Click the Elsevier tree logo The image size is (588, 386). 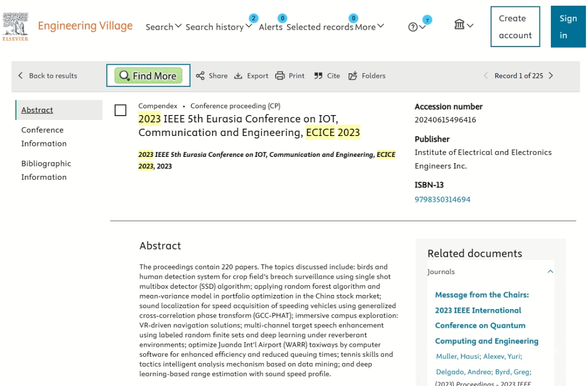click(15, 26)
